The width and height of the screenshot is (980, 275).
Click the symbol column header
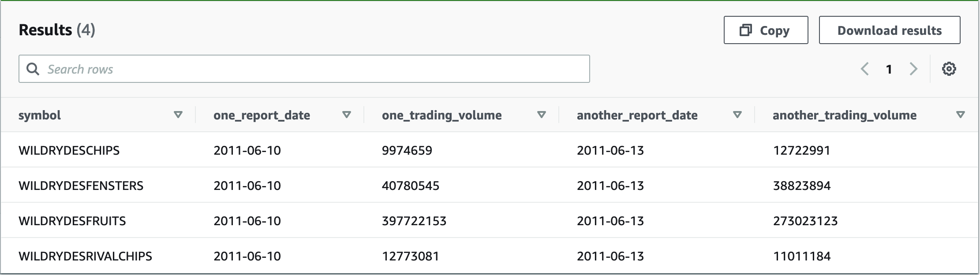(x=40, y=115)
